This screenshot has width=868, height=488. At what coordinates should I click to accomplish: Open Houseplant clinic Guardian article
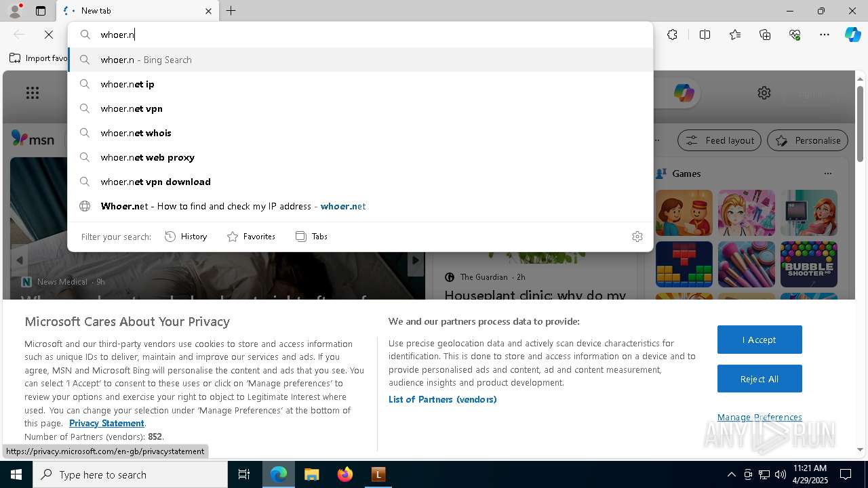click(535, 295)
